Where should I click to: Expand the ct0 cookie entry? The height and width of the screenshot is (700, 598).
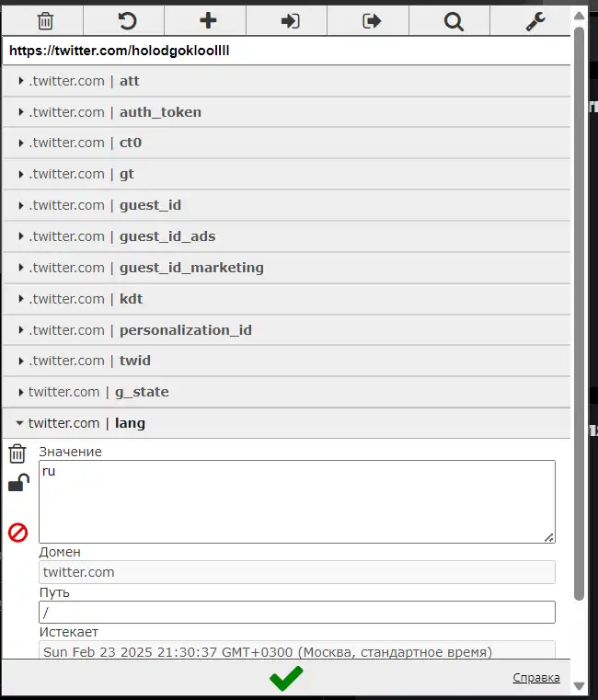[286, 143]
